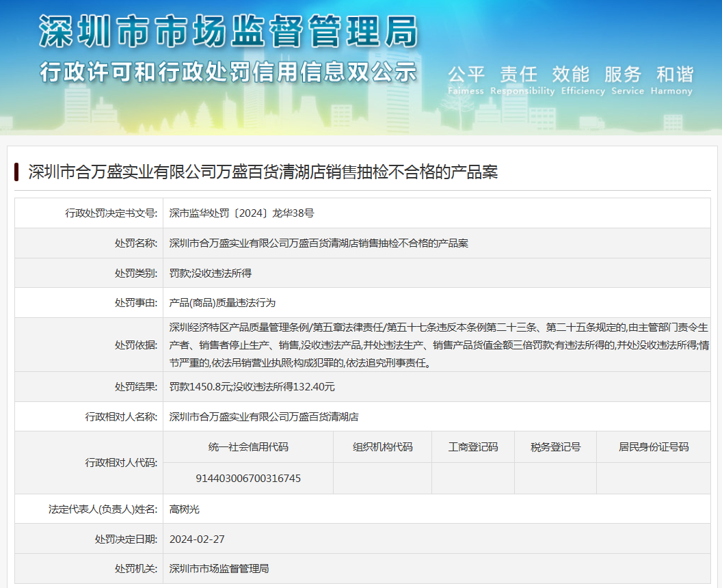Click the 处罚机关 row label

pyautogui.click(x=136, y=569)
